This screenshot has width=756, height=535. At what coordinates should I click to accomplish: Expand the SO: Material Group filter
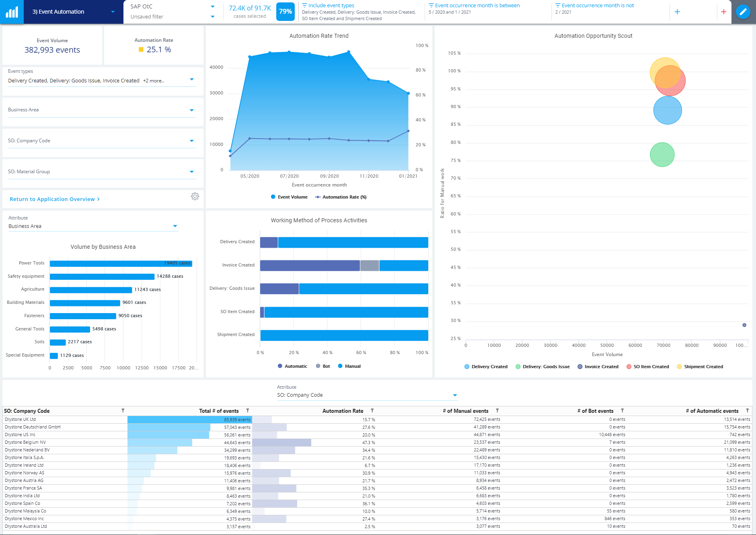click(x=192, y=172)
